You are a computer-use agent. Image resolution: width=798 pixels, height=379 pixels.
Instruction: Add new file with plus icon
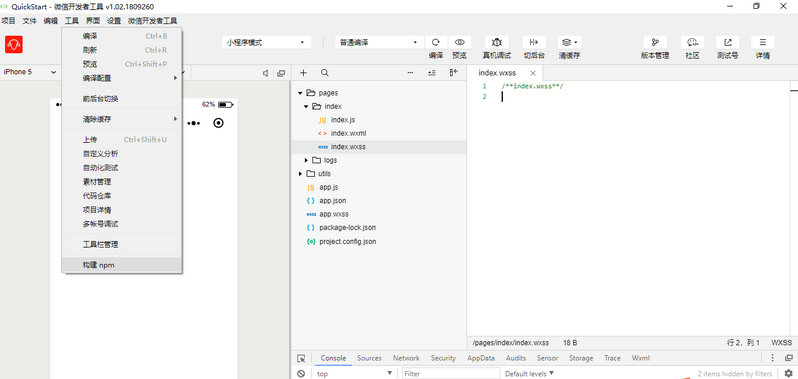(x=303, y=73)
